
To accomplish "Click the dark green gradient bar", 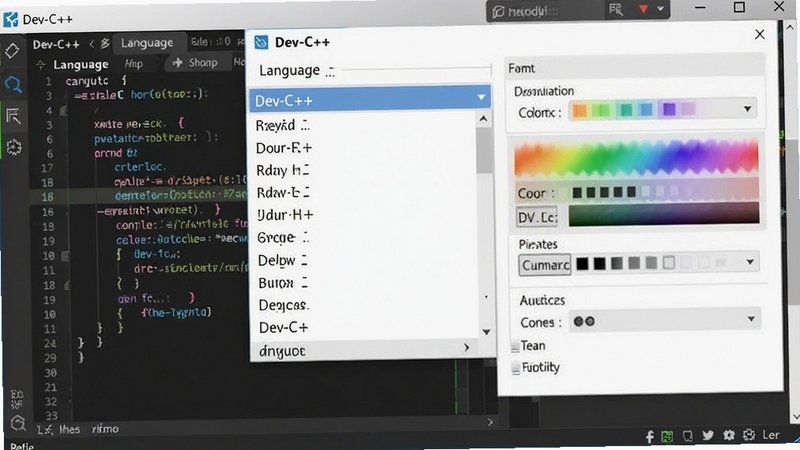I will point(664,213).
